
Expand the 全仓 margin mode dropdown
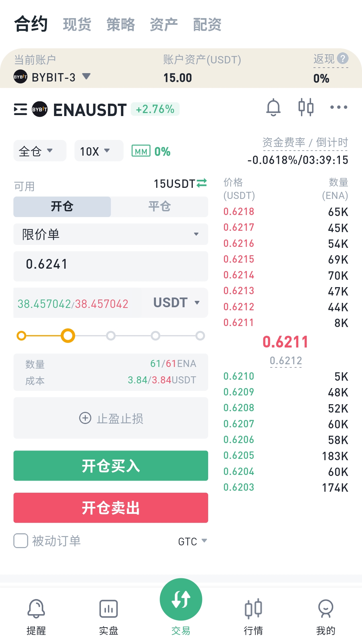coord(40,151)
